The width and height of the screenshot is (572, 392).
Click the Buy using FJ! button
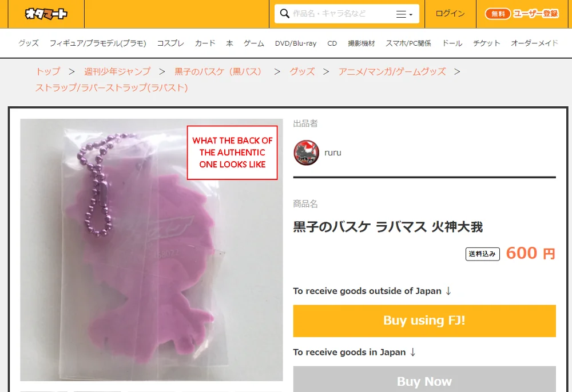pos(424,321)
